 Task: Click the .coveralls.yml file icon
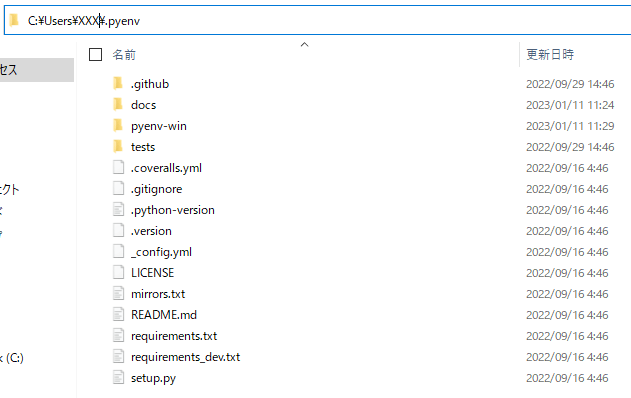(x=118, y=167)
